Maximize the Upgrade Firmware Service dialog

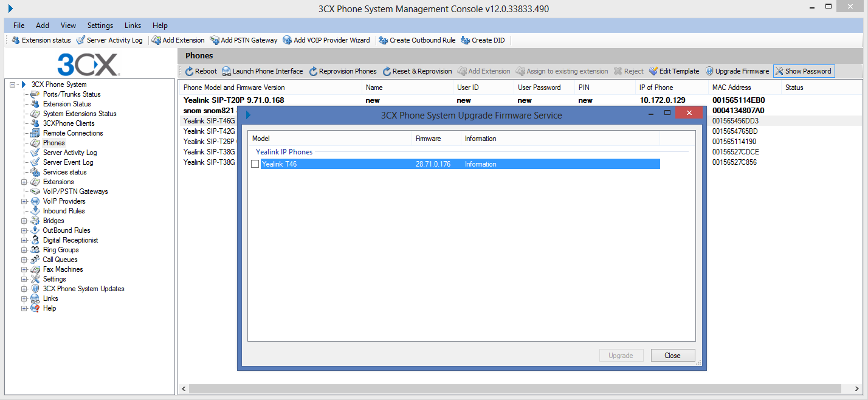[667, 114]
